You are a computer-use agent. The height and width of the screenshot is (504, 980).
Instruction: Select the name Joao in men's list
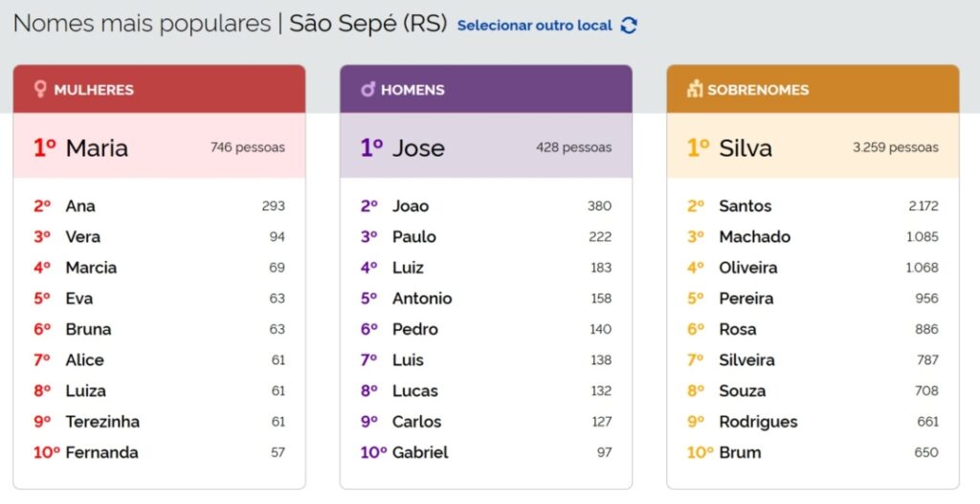(x=411, y=206)
